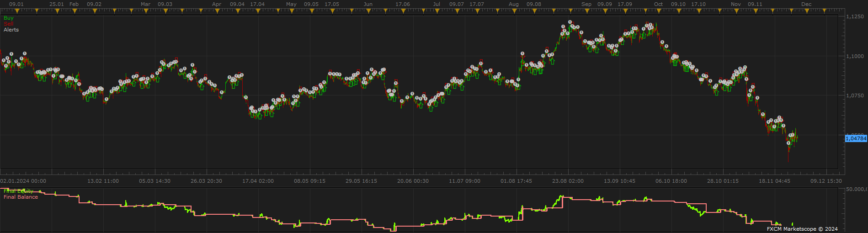Click the 28.10 01:15 time axis label
868x233 pixels.
click(723, 181)
